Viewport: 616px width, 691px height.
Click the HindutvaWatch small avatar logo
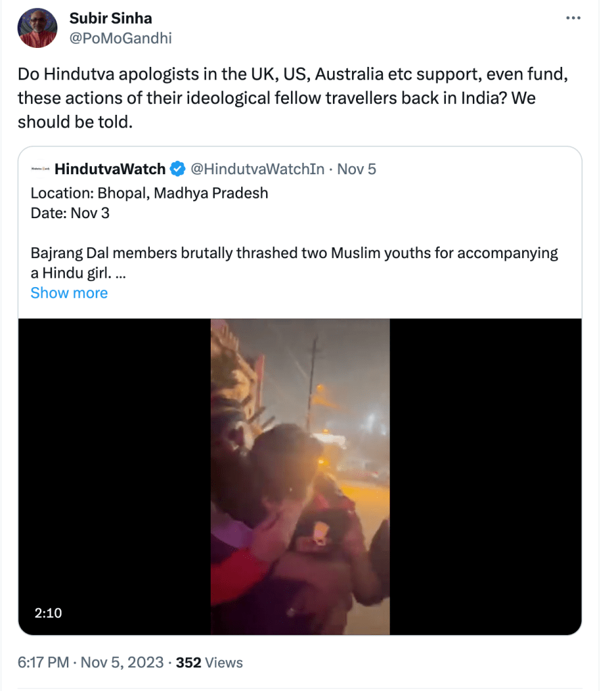tap(39, 169)
